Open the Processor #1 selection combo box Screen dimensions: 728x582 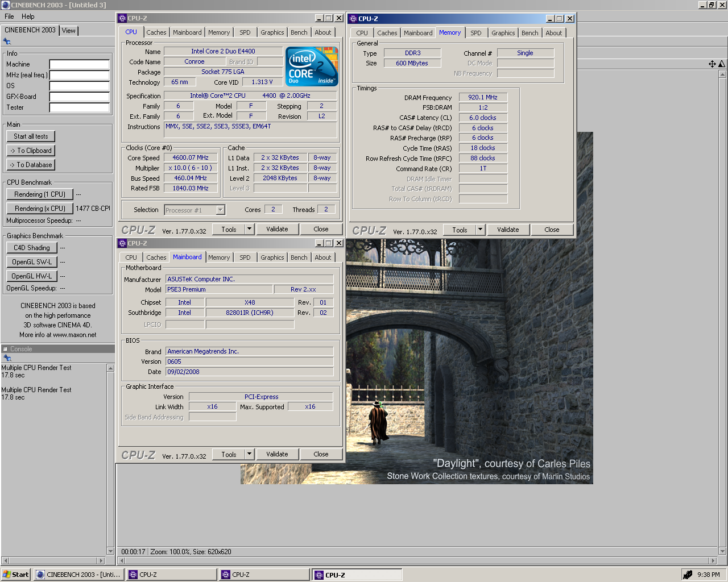(195, 210)
